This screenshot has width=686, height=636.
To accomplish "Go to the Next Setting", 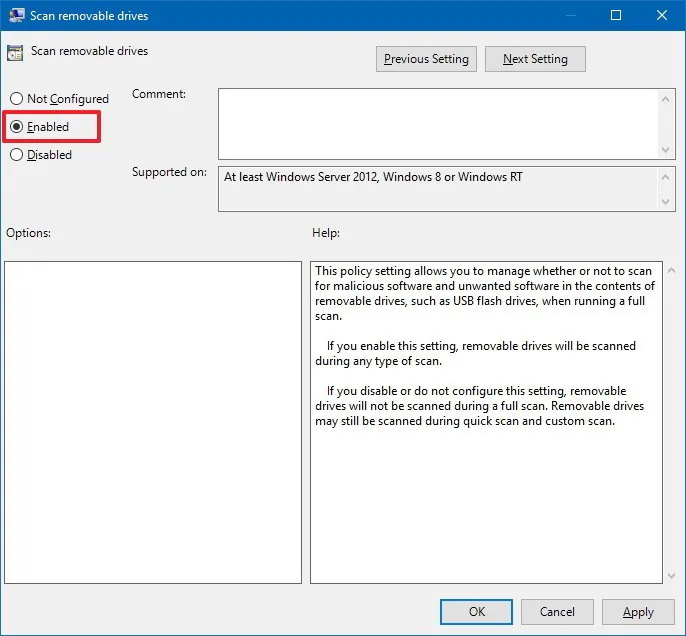I will (x=535, y=59).
